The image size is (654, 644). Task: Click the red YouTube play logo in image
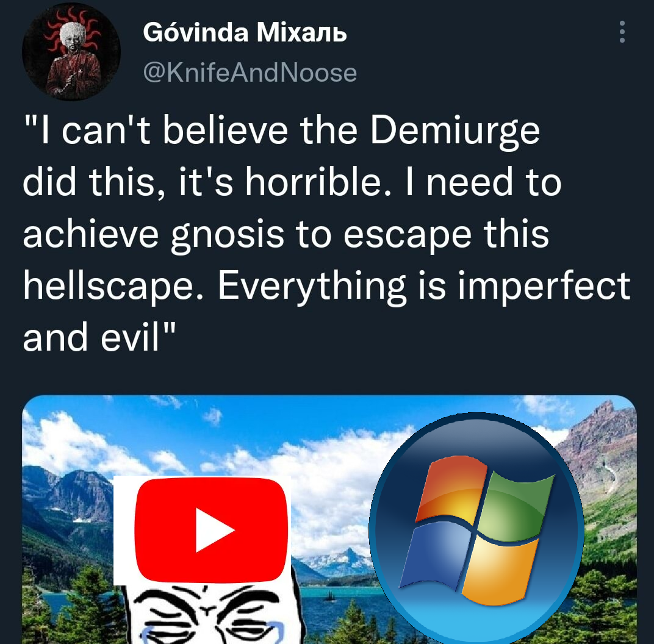point(212,530)
